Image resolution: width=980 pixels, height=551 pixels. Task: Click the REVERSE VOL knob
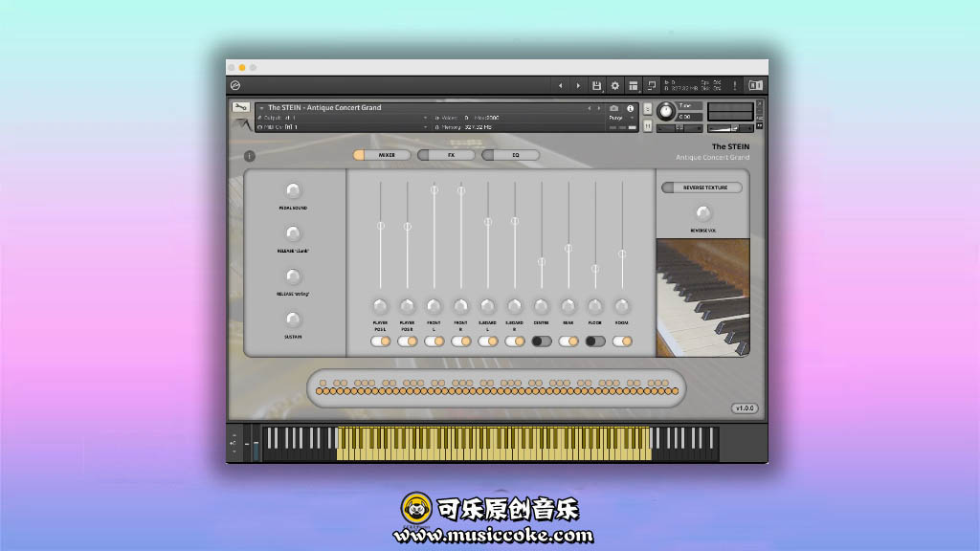(703, 213)
